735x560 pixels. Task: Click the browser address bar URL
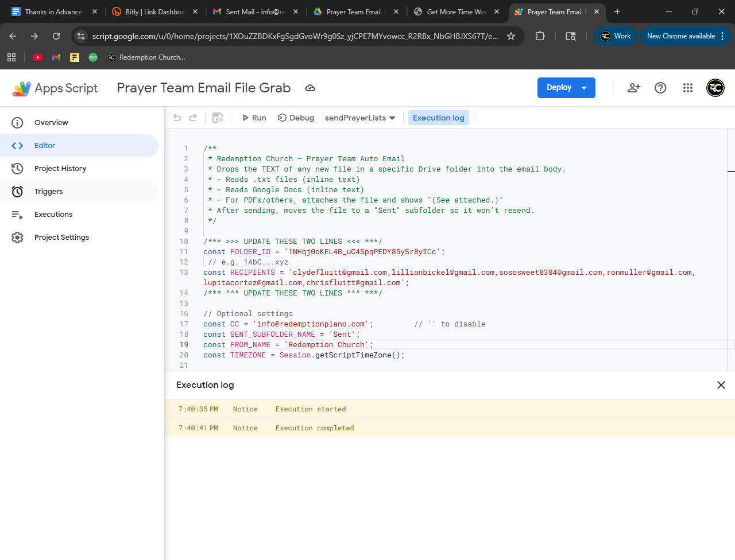pos(295,36)
